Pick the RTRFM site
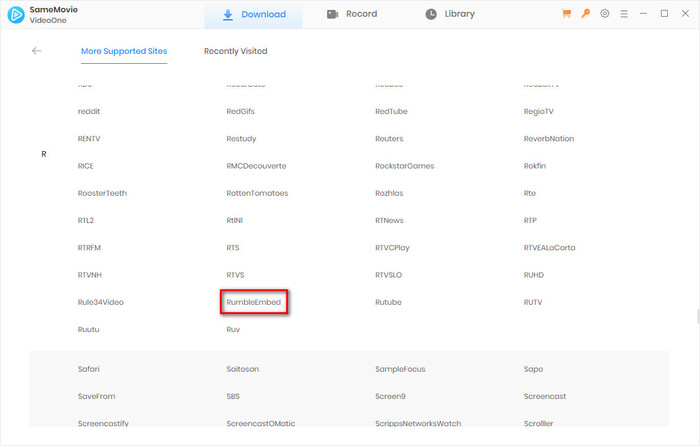Viewport: 700px width, 446px height. tap(89, 248)
